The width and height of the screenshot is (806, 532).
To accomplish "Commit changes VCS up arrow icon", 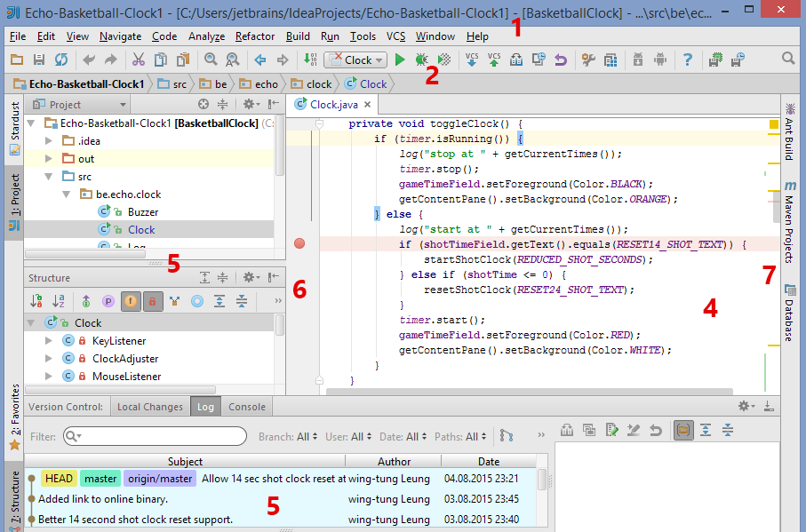I will click(494, 60).
